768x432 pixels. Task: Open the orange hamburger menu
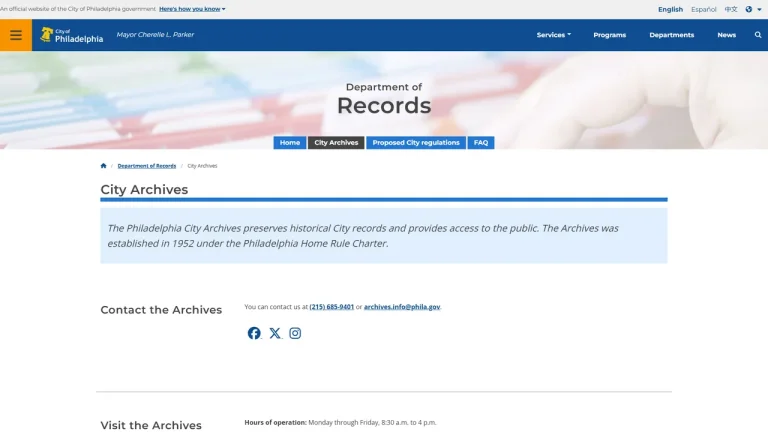tap(16, 35)
